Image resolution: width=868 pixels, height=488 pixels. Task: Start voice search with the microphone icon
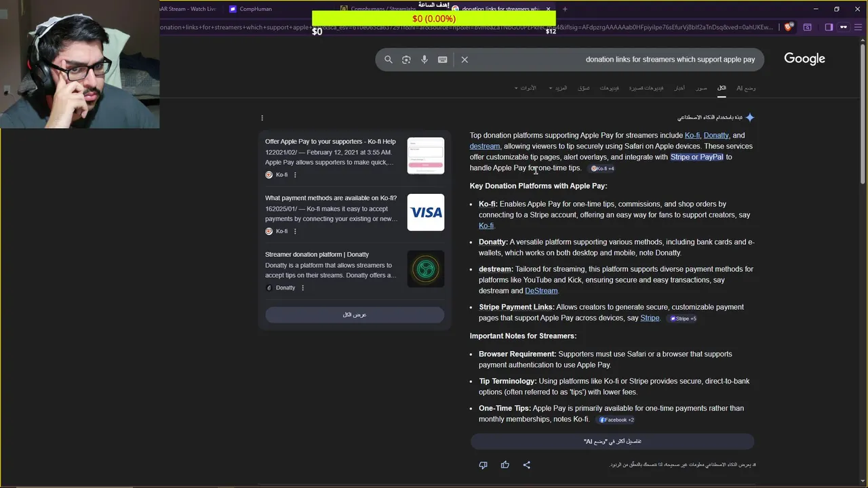pos(425,60)
